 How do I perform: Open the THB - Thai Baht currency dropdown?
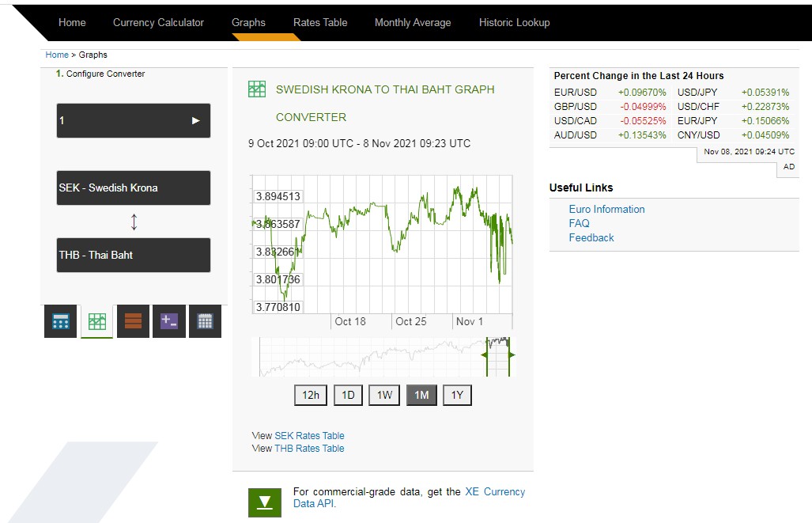pyautogui.click(x=134, y=255)
